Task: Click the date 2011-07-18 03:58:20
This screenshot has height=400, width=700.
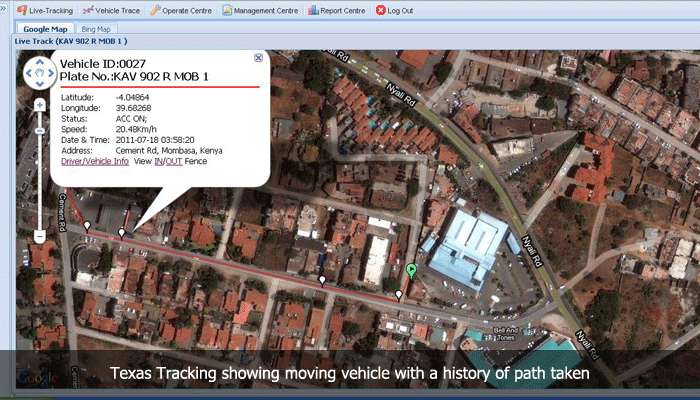Action: click(155, 140)
